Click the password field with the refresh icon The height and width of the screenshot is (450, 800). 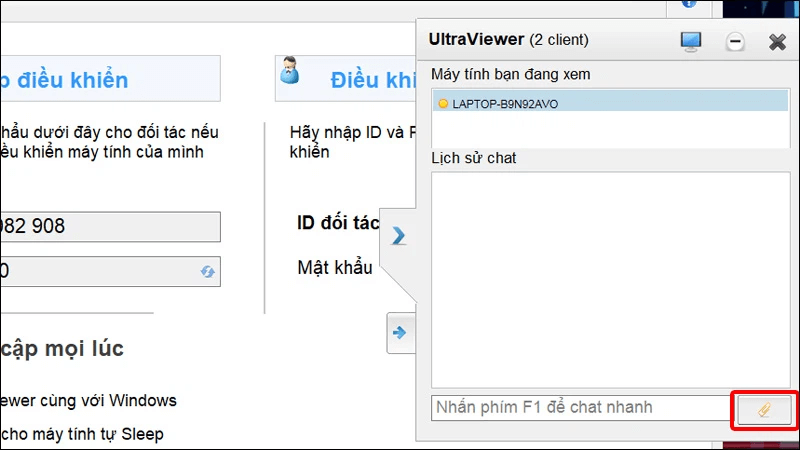(x=110, y=271)
